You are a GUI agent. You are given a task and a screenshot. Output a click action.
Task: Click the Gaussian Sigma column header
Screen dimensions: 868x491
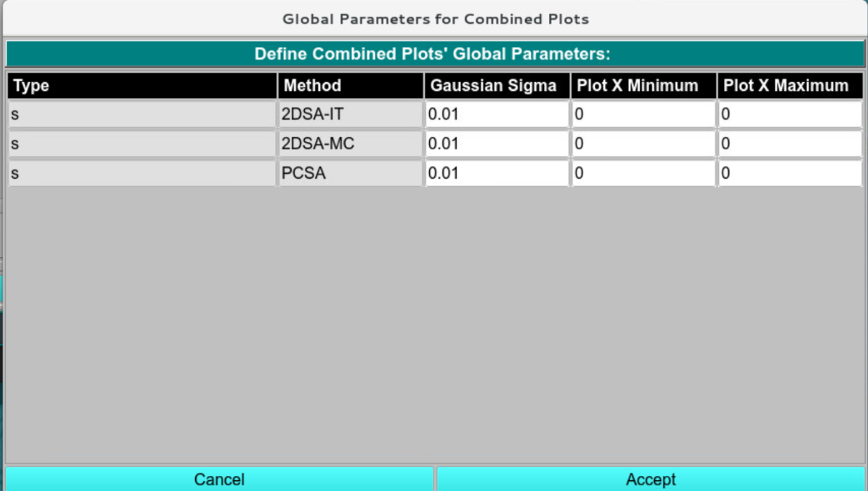coord(496,86)
